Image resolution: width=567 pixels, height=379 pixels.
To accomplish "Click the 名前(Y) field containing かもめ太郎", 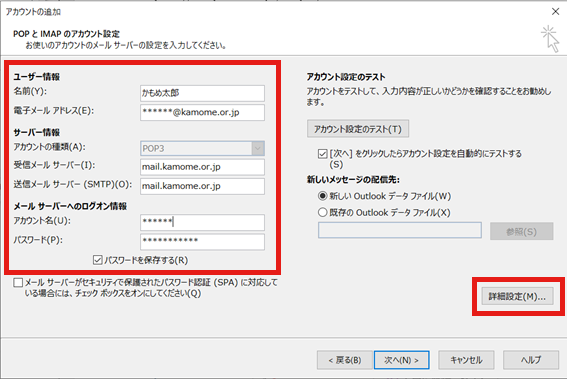I will pos(202,93).
